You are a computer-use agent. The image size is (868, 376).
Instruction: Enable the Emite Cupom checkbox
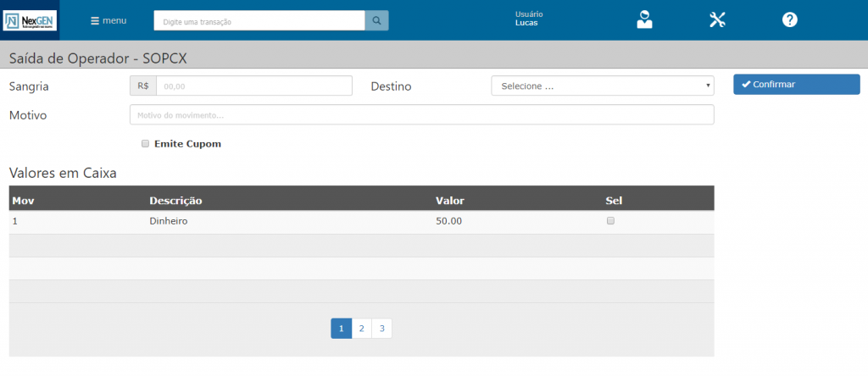pyautogui.click(x=146, y=144)
